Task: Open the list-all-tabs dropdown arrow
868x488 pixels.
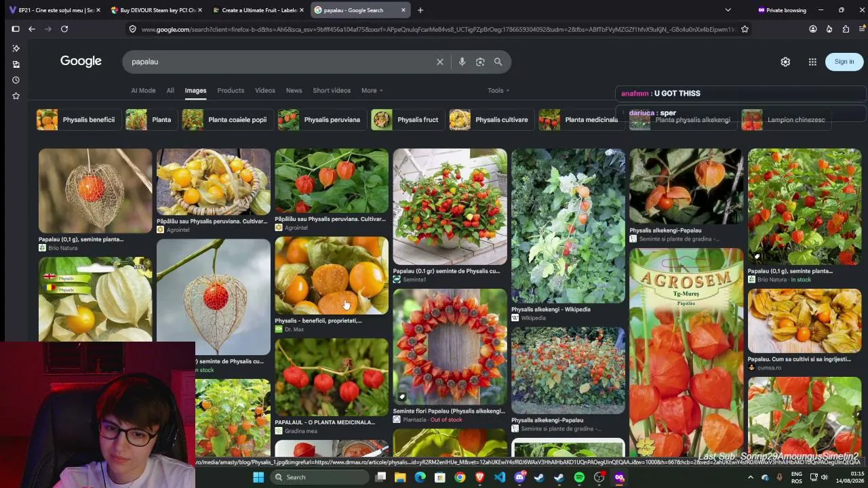Action: (x=728, y=10)
